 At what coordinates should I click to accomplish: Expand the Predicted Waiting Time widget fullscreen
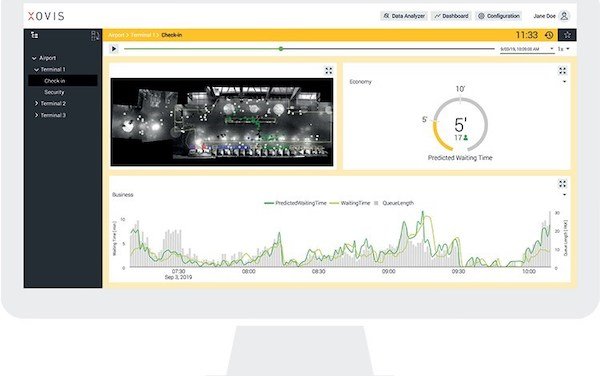562,71
